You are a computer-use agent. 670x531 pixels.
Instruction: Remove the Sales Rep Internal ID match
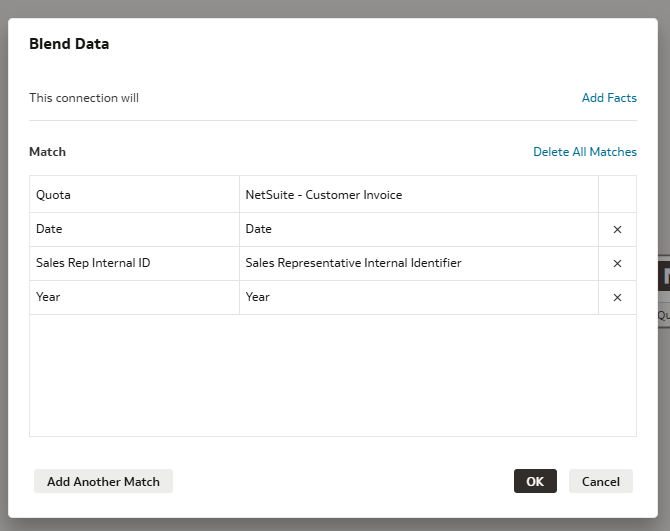617,264
